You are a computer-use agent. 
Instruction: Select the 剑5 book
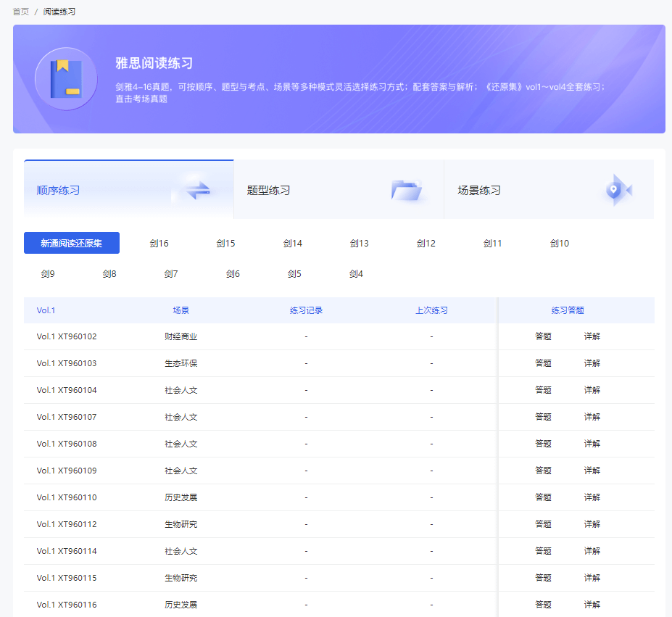[x=294, y=273]
